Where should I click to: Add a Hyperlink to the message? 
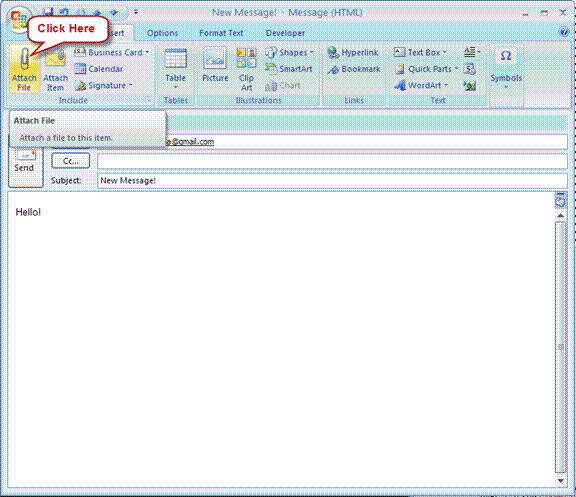pos(353,53)
